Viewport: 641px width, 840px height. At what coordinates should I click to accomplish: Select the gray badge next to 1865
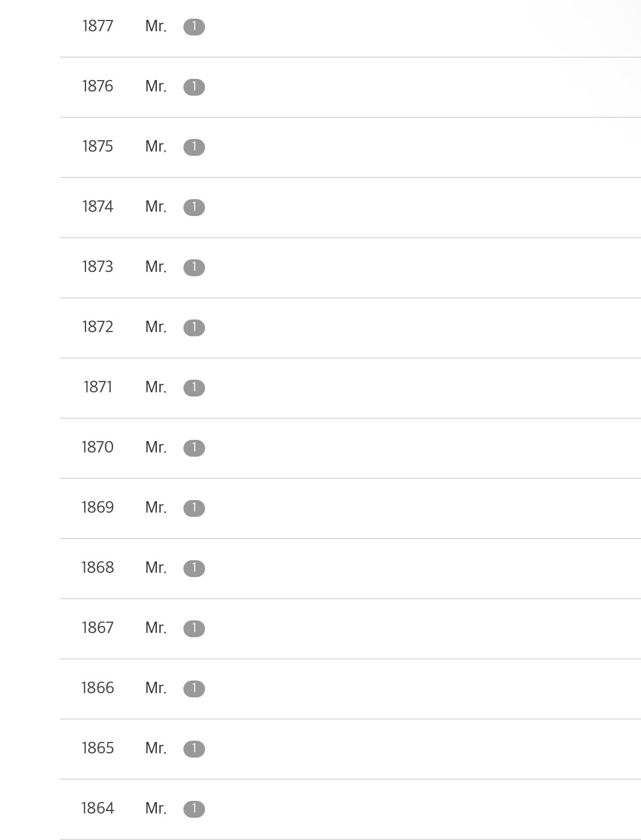click(194, 749)
